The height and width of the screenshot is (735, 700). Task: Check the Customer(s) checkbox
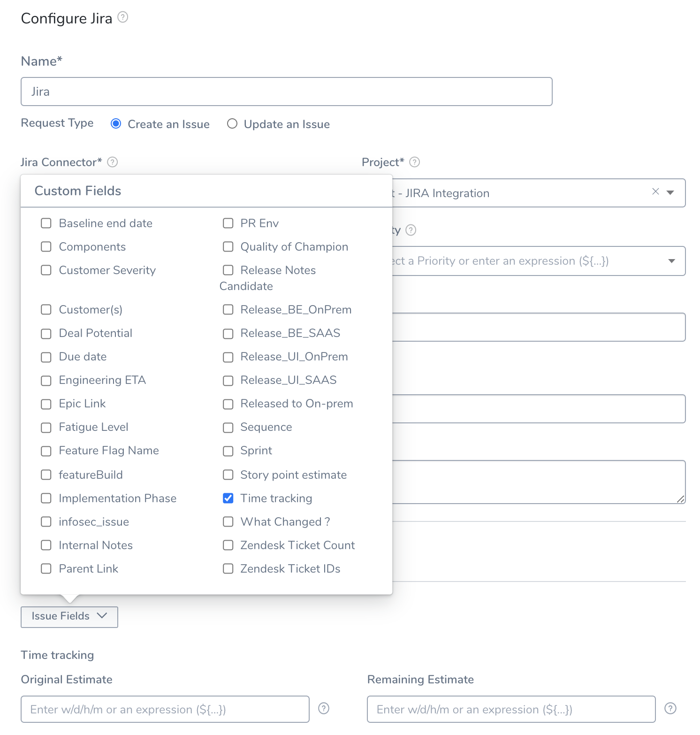pos(46,309)
